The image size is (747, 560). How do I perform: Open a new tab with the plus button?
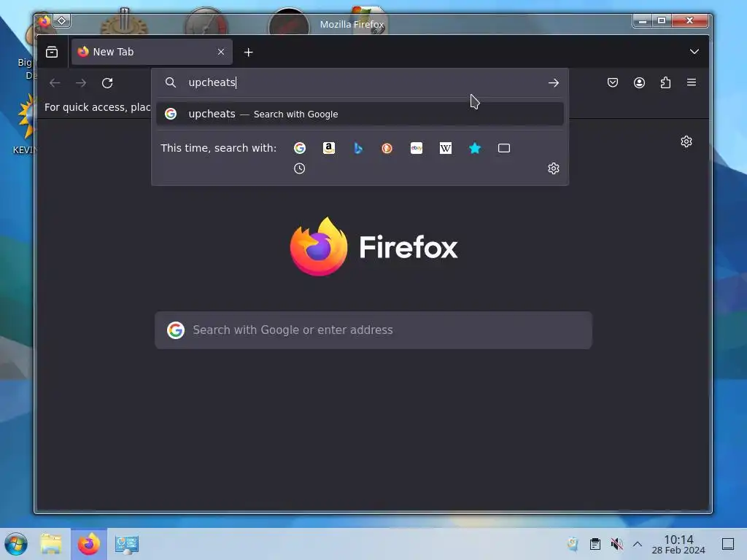coord(248,52)
